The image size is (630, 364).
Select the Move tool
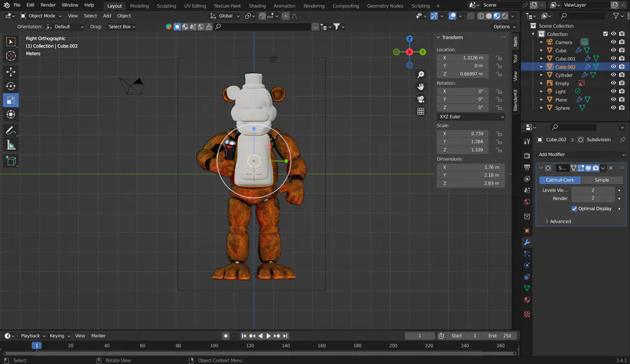10,71
